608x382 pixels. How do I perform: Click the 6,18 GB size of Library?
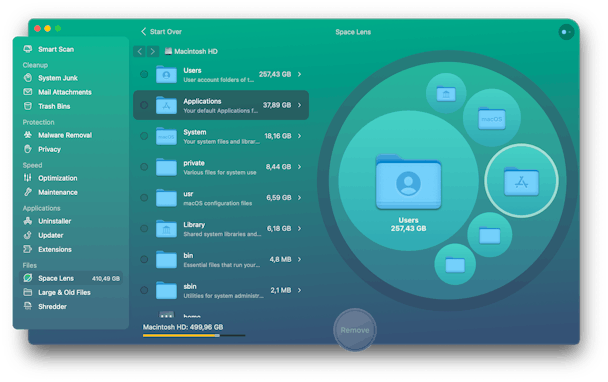pos(279,228)
